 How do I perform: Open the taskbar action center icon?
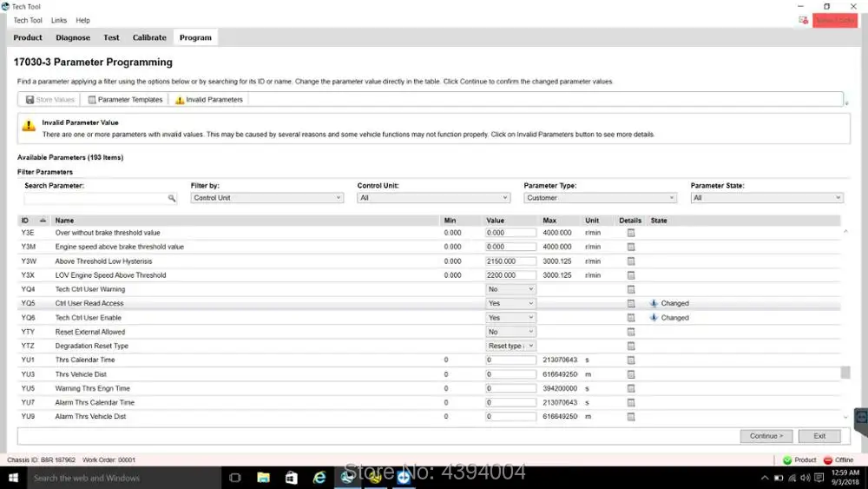[819, 478]
